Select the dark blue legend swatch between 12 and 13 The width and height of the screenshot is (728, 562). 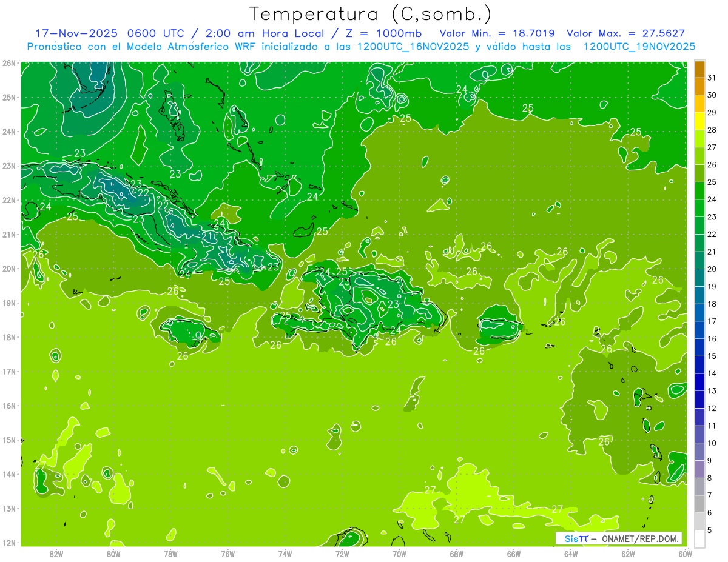click(x=699, y=399)
